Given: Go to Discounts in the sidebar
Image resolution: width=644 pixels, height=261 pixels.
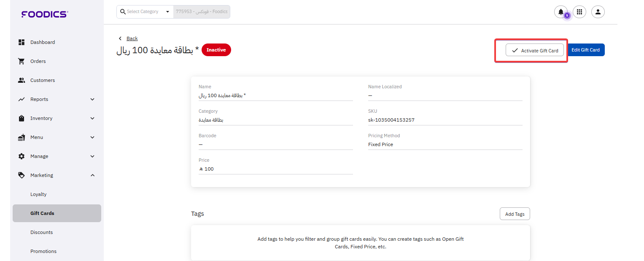Looking at the screenshot, I should (42, 232).
